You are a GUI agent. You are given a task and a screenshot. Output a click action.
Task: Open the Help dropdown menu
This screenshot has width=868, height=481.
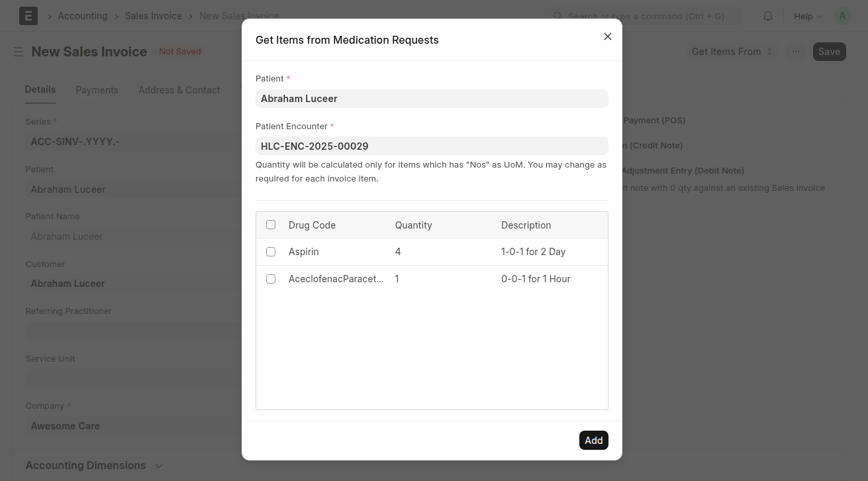(x=808, y=16)
